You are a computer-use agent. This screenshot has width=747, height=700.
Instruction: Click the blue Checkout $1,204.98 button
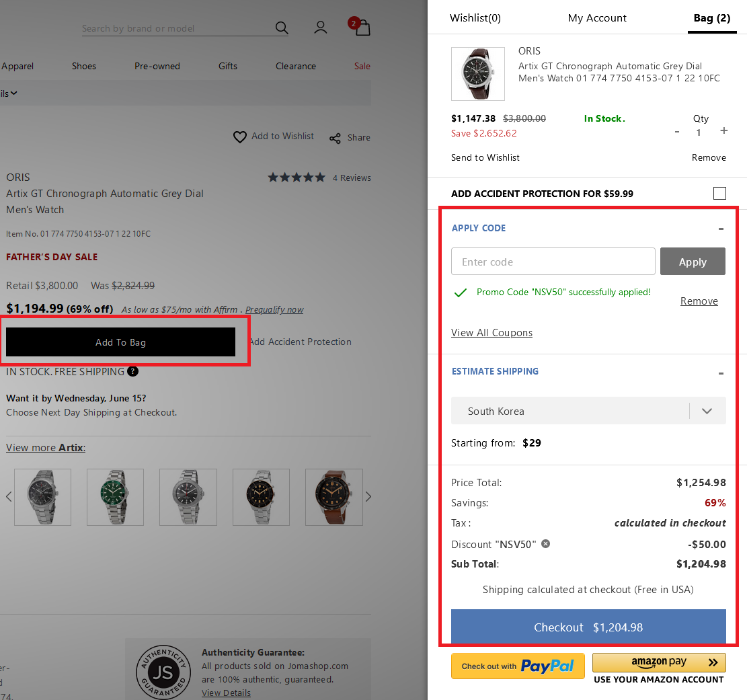(588, 627)
